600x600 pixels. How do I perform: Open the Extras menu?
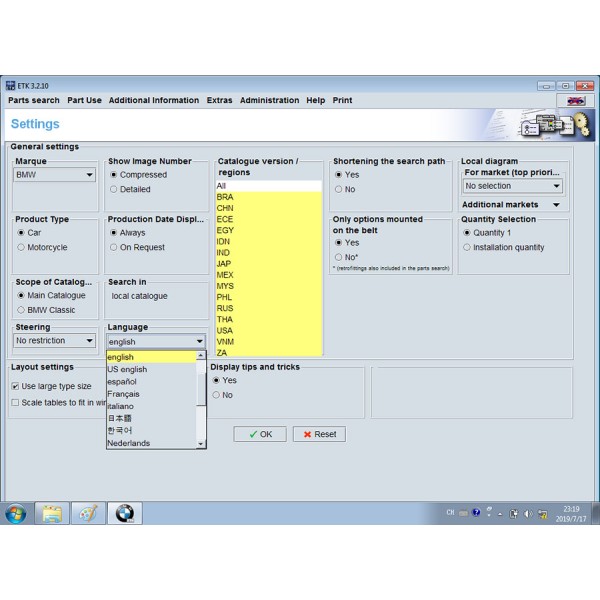219,100
